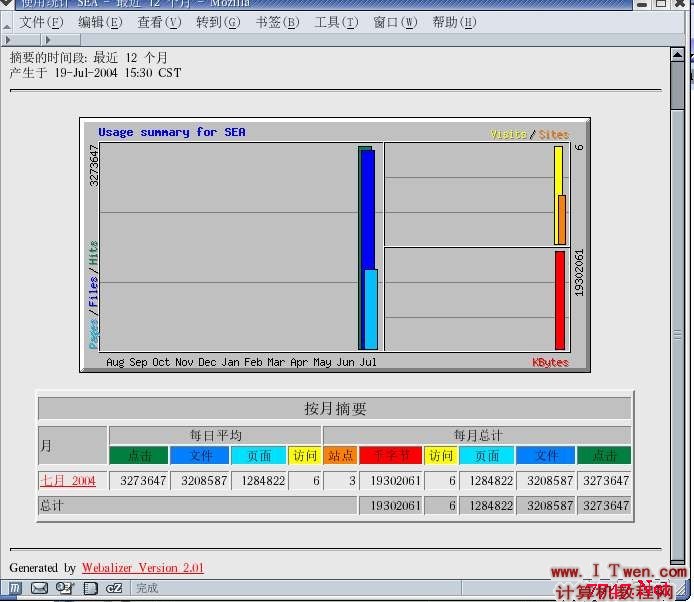This screenshot has height=602, width=694.
Task: Click the 19302061 value in 总计 row
Action: pyautogui.click(x=390, y=505)
